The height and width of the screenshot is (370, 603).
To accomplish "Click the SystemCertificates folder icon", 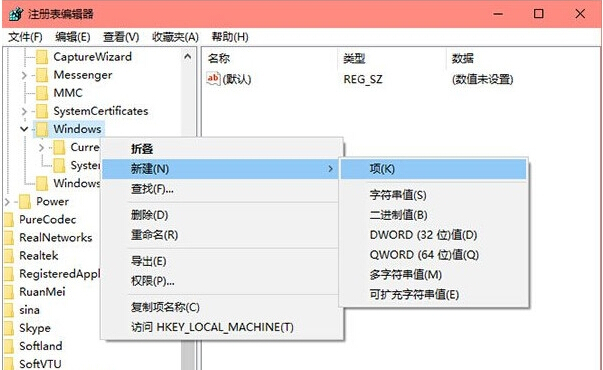I will (x=42, y=111).
